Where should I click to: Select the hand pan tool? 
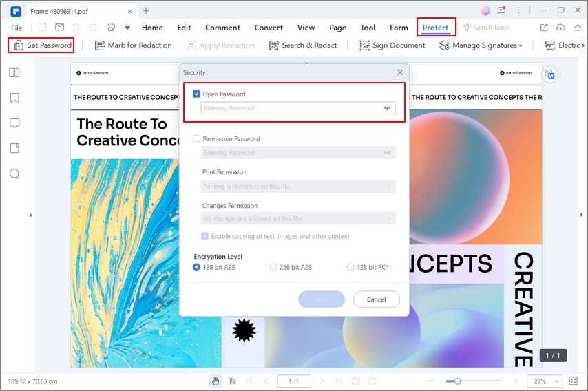pyautogui.click(x=216, y=381)
